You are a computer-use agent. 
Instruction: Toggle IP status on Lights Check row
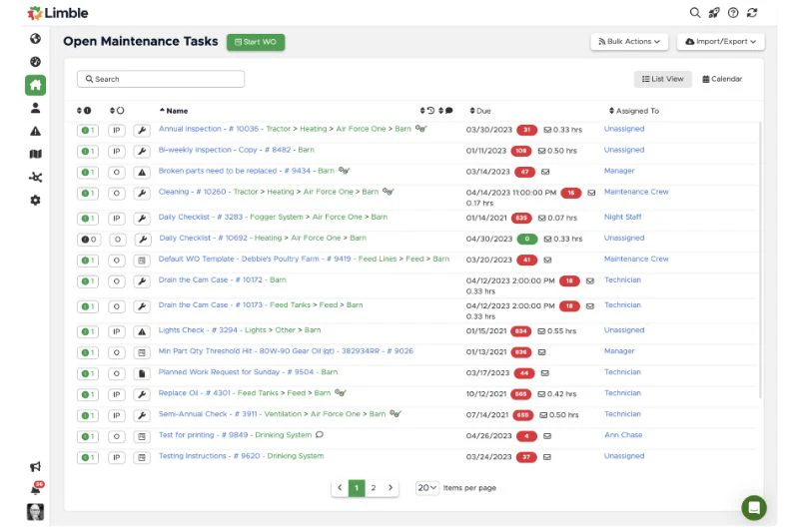click(x=117, y=331)
